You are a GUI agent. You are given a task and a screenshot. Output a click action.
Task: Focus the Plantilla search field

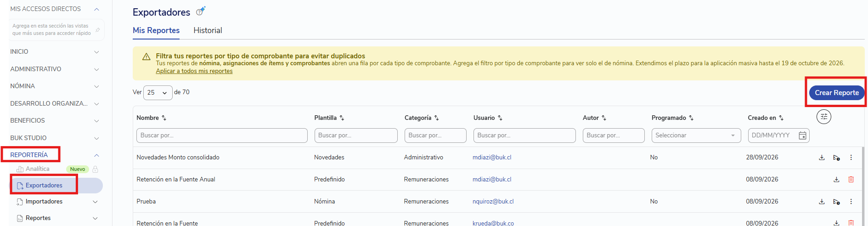point(356,136)
